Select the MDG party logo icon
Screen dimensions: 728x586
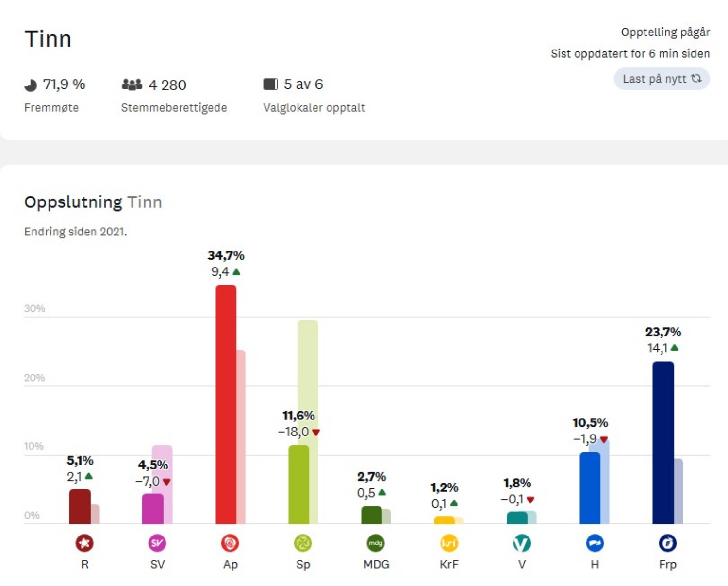click(x=376, y=543)
